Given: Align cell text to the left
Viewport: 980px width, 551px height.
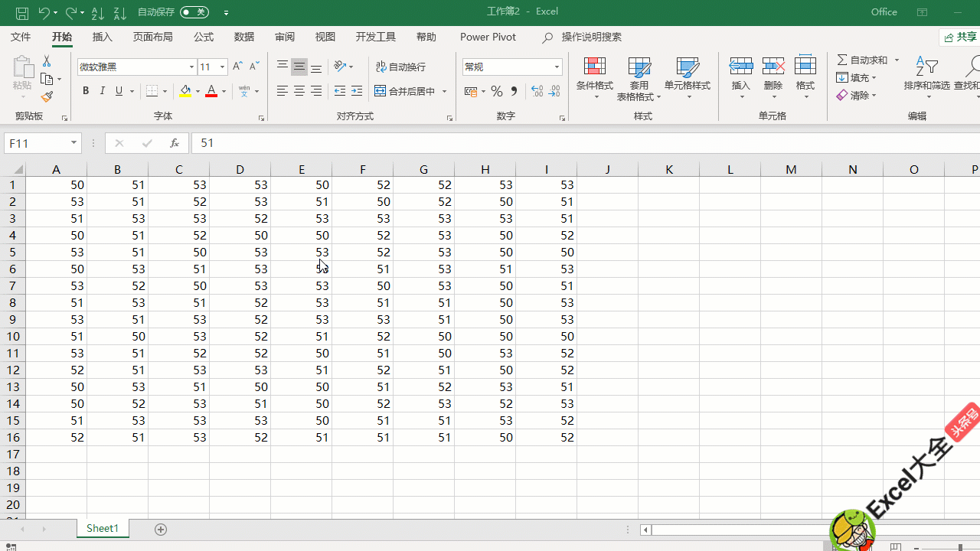Looking at the screenshot, I should [x=283, y=91].
